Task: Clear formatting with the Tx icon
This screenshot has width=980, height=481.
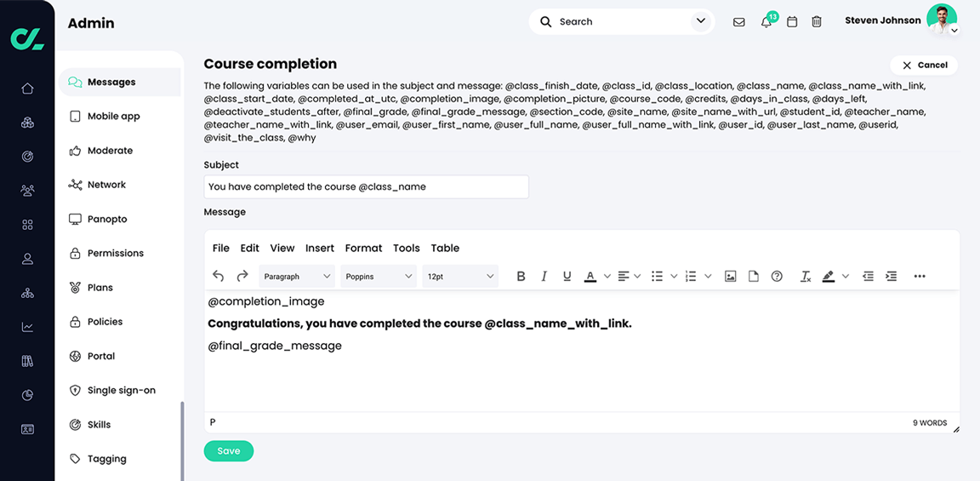Action: point(806,276)
